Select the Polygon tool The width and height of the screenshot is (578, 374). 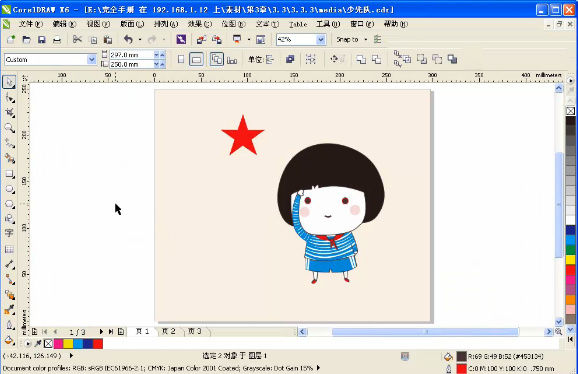pos(10,204)
